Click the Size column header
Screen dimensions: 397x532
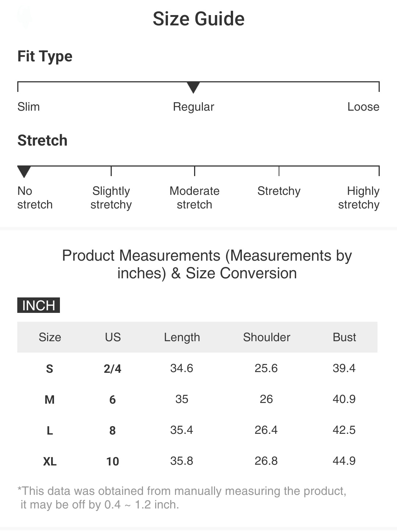pos(50,337)
